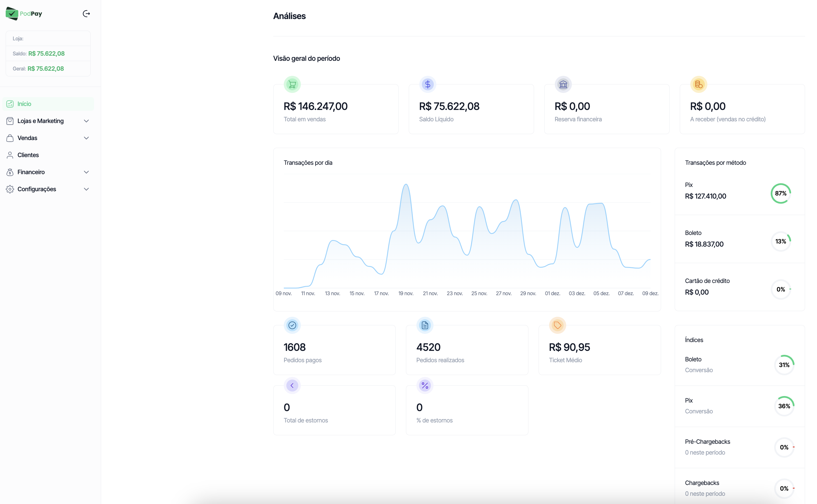
Task: Click the bank icon on Reserva financeira
Action: 563,84
